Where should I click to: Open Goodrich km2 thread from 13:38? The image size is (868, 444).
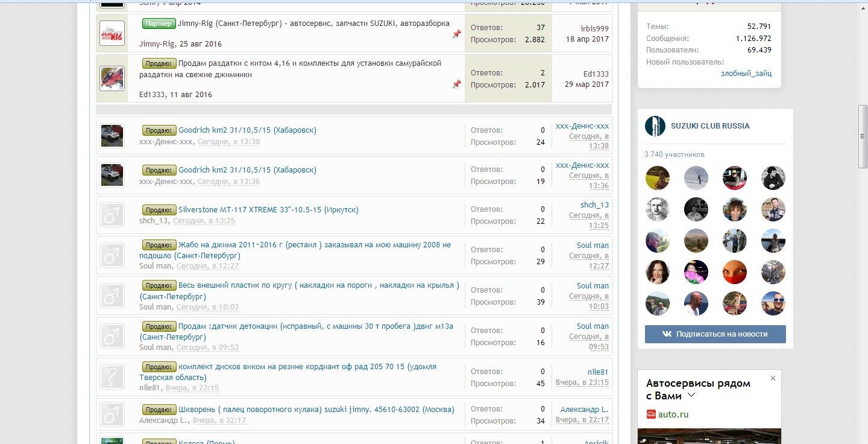(x=247, y=130)
